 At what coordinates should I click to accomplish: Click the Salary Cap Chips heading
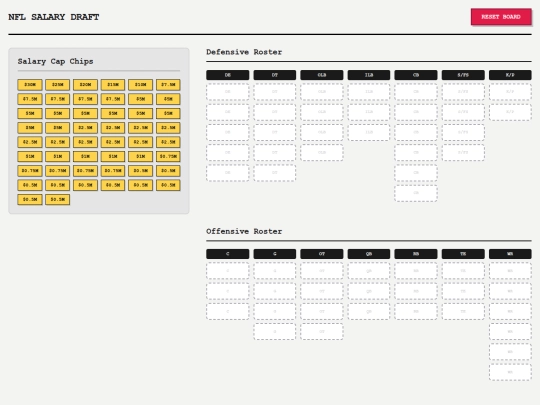tap(55, 61)
